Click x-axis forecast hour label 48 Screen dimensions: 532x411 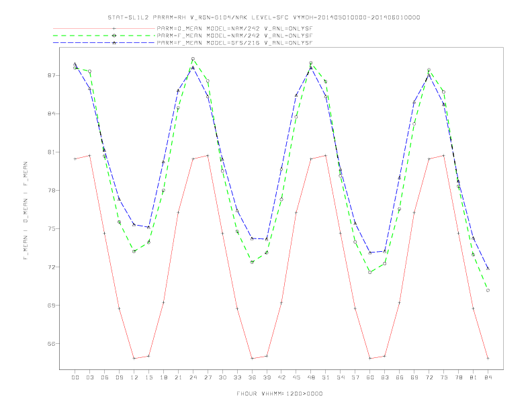click(x=311, y=377)
